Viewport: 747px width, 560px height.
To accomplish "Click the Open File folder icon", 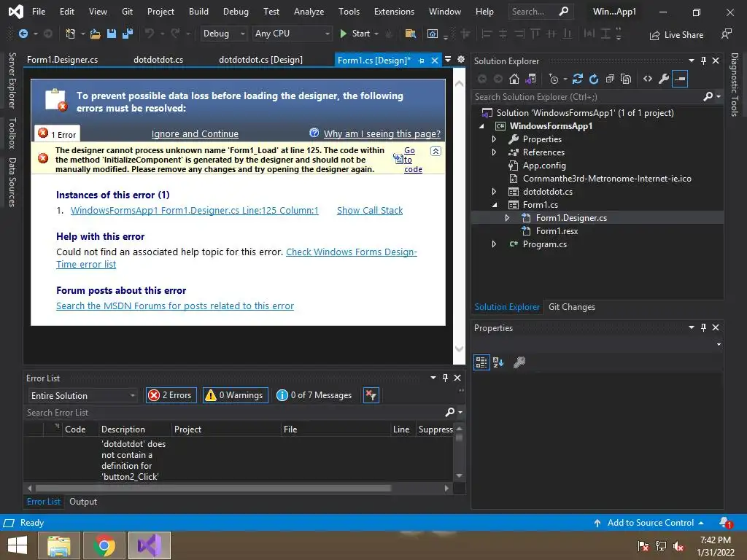I will (x=96, y=34).
